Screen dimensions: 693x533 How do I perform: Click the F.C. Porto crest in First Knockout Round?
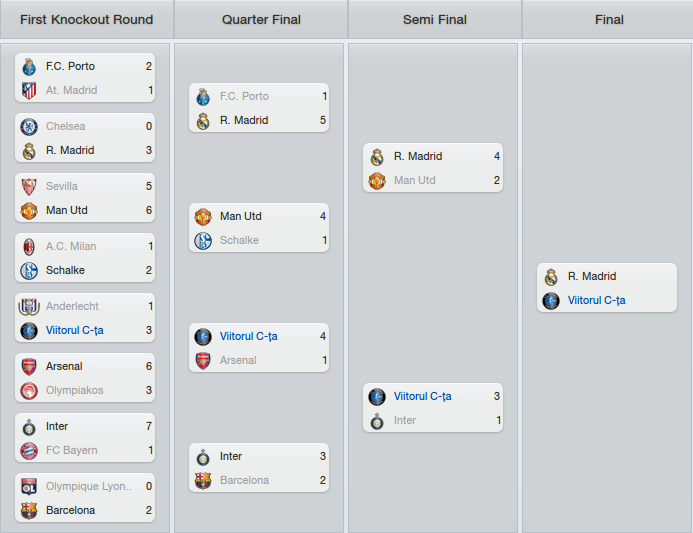(x=29, y=67)
